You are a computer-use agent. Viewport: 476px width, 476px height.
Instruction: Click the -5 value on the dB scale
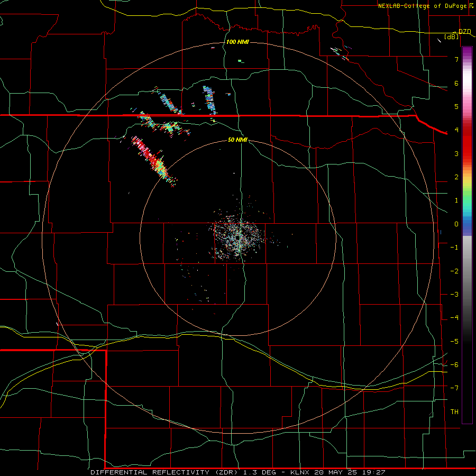pos(454,342)
